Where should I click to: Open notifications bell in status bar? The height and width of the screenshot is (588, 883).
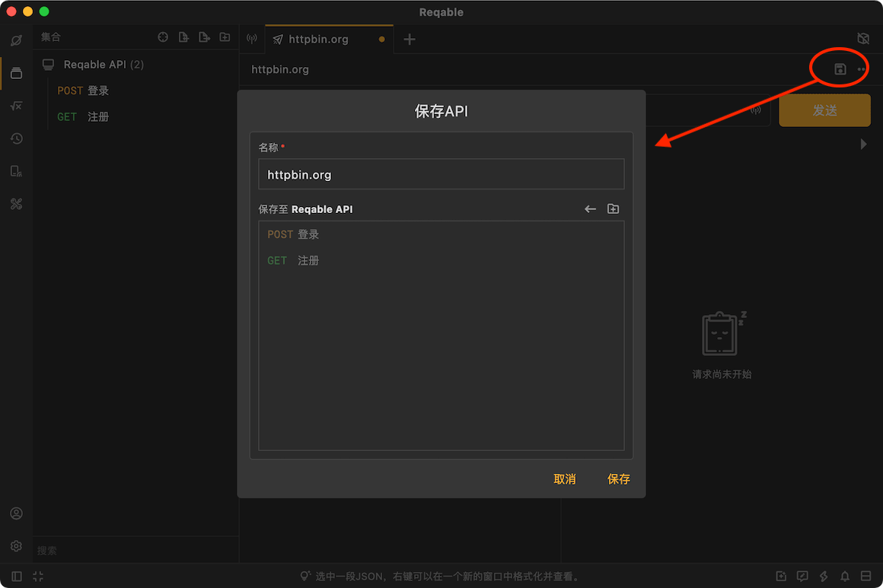click(x=845, y=576)
